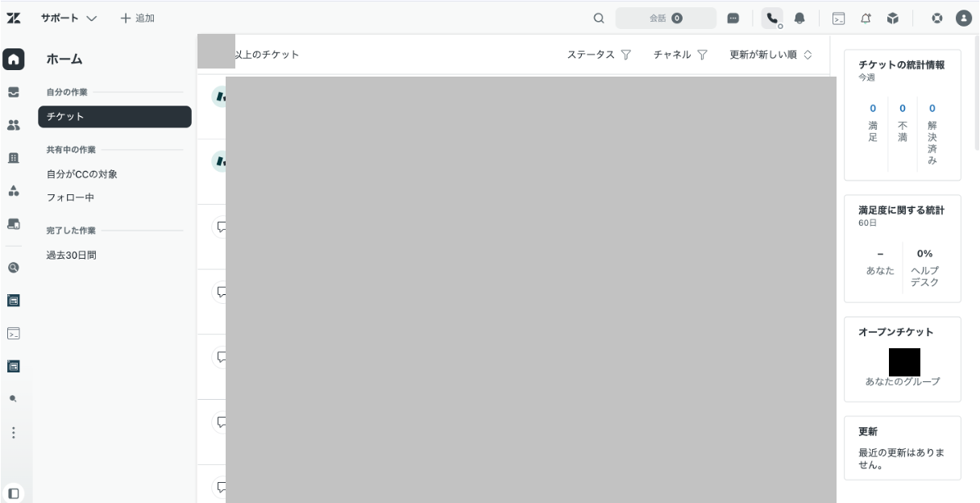Open the help lifebuoy icon
The width and height of the screenshot is (980, 503).
coord(937,18)
